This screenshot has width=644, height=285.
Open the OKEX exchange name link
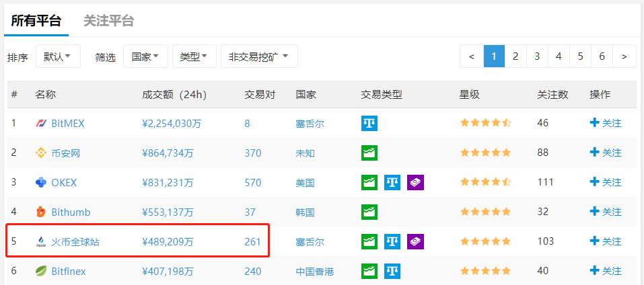[x=64, y=182]
